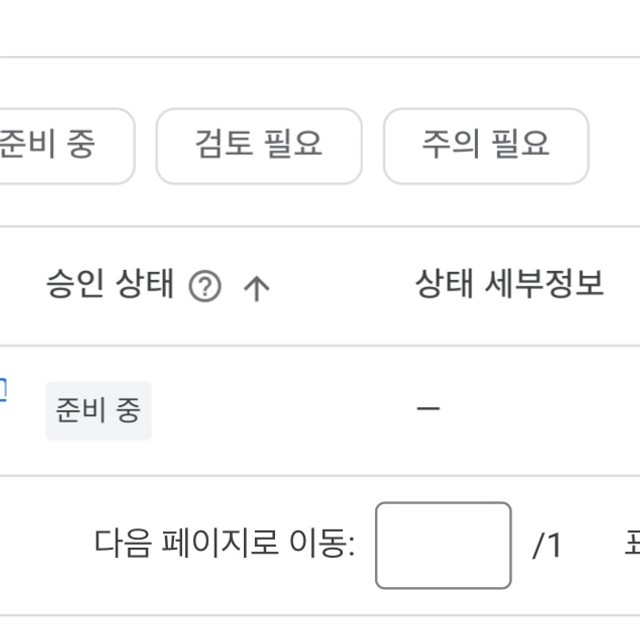Select the 상태 세부정보 column header
This screenshot has height=640, width=640.
tap(509, 283)
